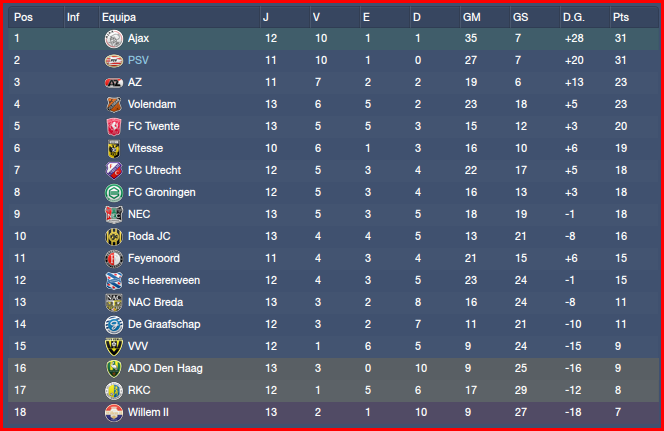
Task: Select the Roda JC badge icon
Action: coord(113,236)
